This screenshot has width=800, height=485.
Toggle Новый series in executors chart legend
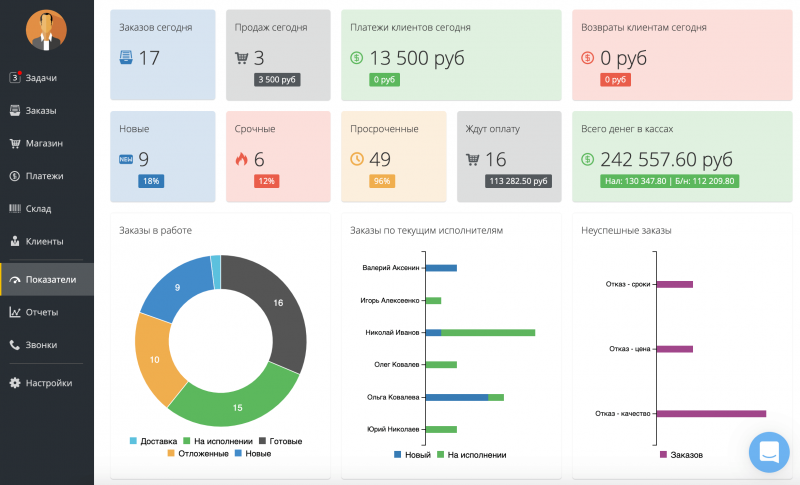[x=411, y=455]
